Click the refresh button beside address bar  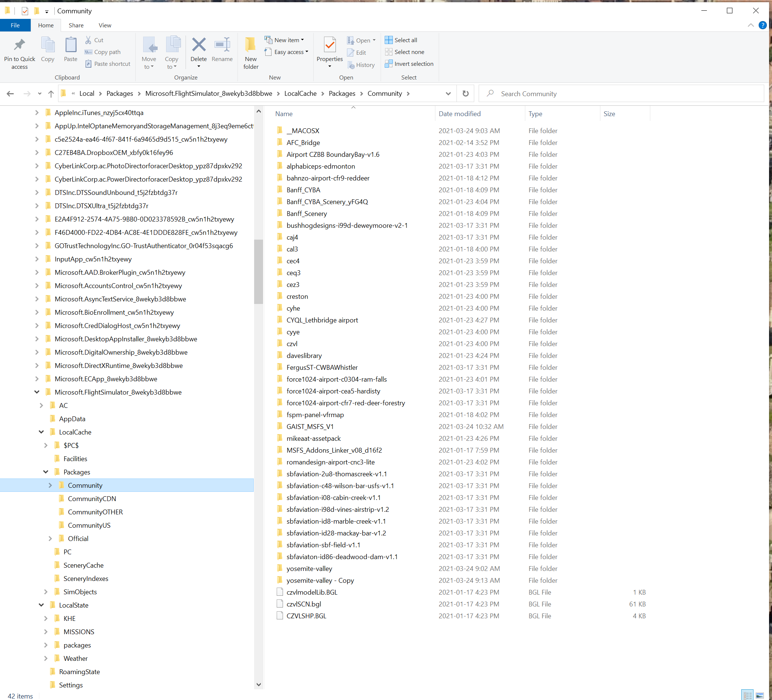465,94
